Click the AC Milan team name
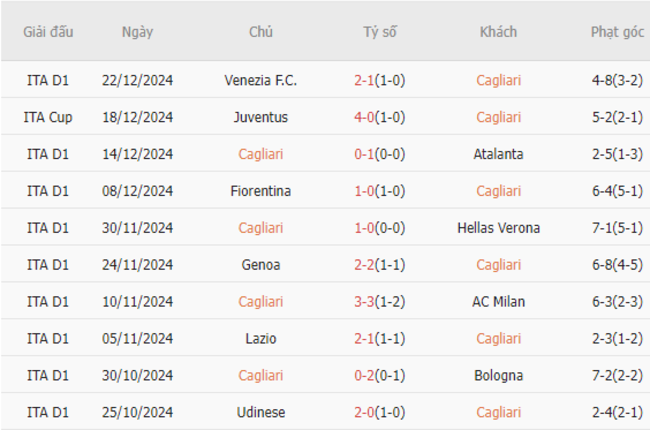Image resolution: width=650 pixels, height=430 pixels. click(498, 301)
